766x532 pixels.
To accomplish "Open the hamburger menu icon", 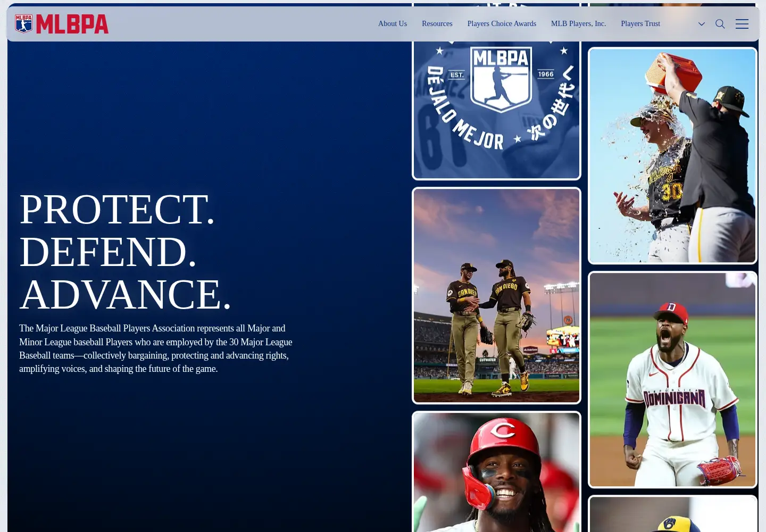I will click(742, 24).
